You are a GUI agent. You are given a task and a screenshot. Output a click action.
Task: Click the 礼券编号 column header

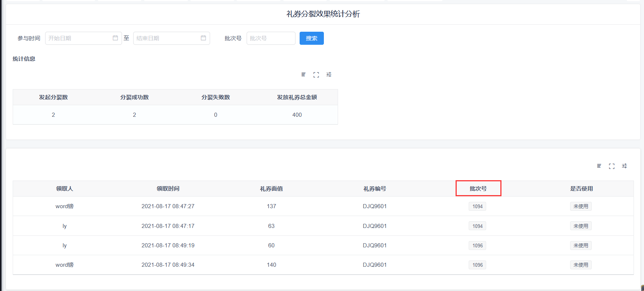[375, 189]
